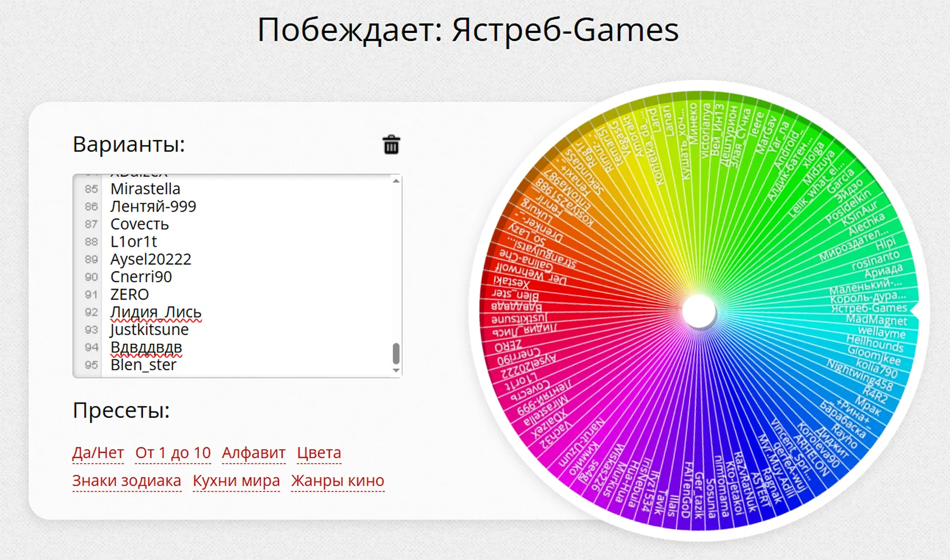Click the trash icon to clear variants
This screenshot has width=950, height=560.
point(391,144)
